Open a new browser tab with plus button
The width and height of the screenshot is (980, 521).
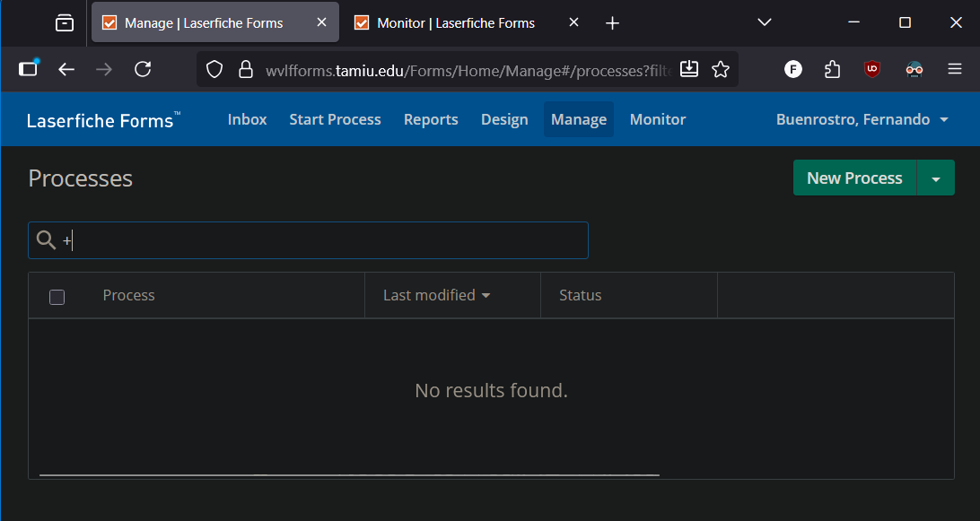[612, 22]
